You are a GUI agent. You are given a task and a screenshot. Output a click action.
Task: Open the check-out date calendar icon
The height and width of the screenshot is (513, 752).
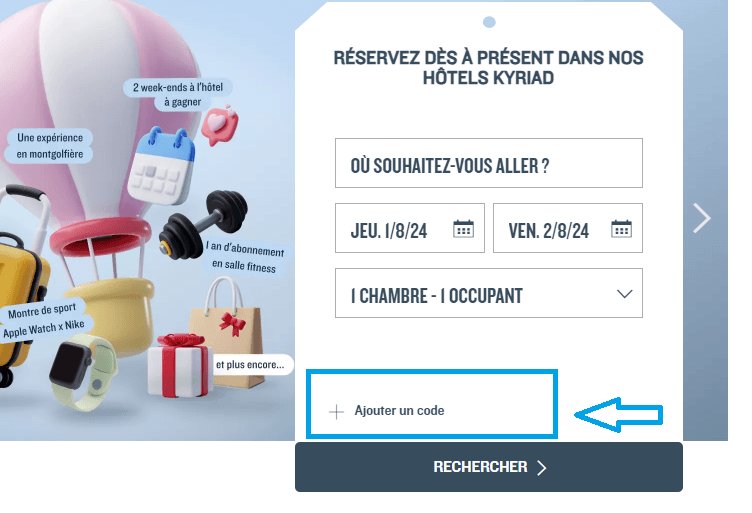[x=621, y=229]
